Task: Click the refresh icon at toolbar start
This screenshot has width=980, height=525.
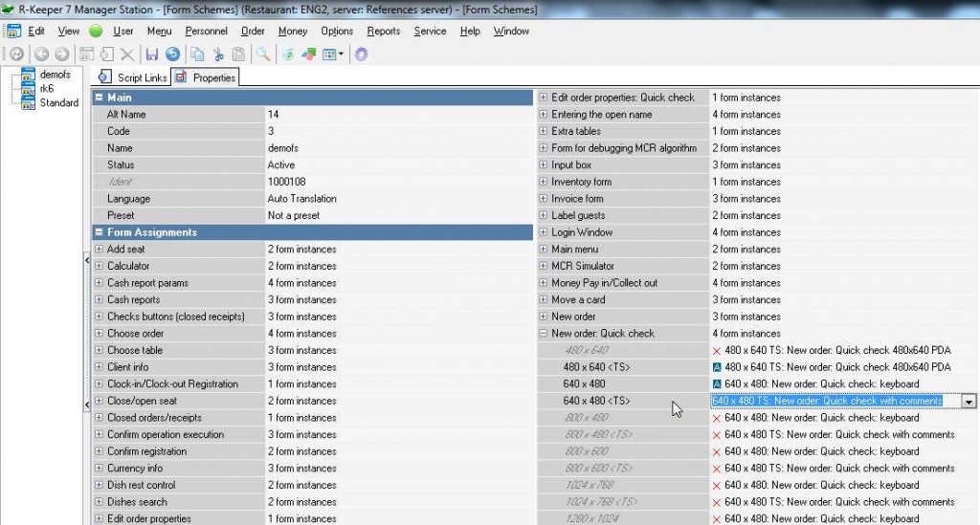Action: pos(16,55)
